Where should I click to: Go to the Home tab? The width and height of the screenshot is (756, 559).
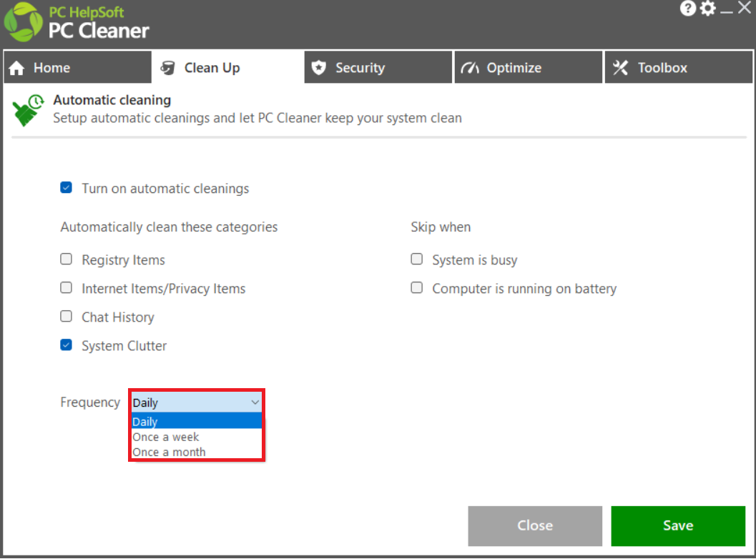78,67
